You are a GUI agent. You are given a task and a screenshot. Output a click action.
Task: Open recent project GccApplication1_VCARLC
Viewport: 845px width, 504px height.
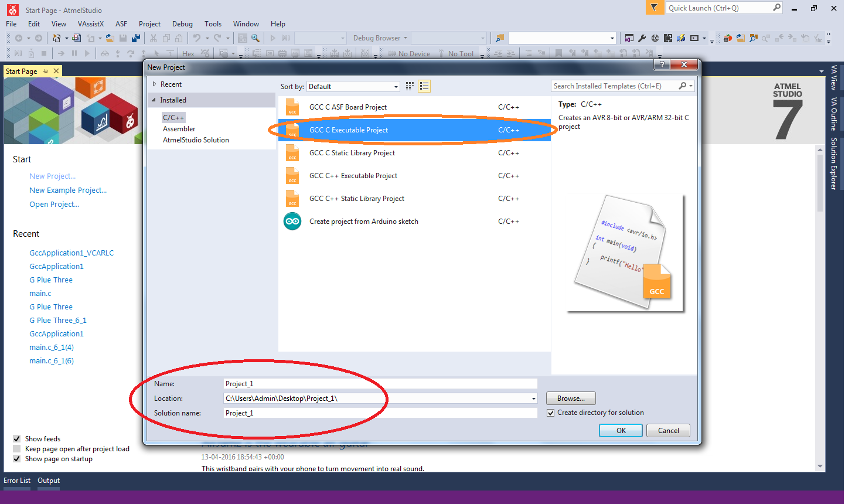(x=71, y=253)
